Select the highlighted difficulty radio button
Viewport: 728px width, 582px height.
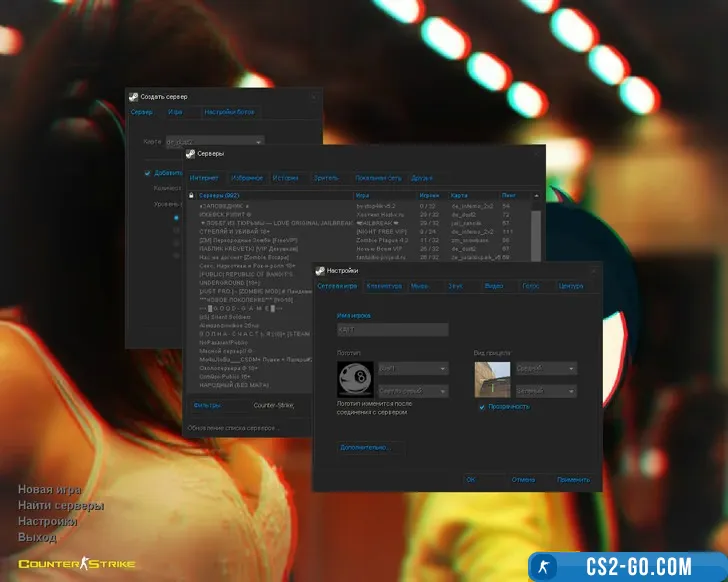click(177, 217)
